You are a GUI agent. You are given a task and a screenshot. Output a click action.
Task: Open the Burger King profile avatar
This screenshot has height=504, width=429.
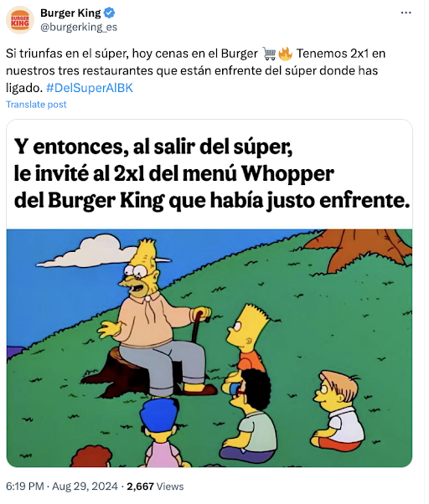20,20
